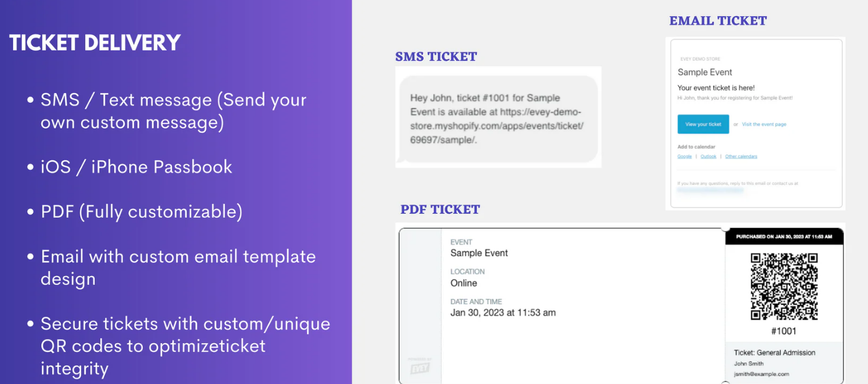Image resolution: width=868 pixels, height=384 pixels.
Task: Click the blurred contact email address
Action: tap(710, 190)
